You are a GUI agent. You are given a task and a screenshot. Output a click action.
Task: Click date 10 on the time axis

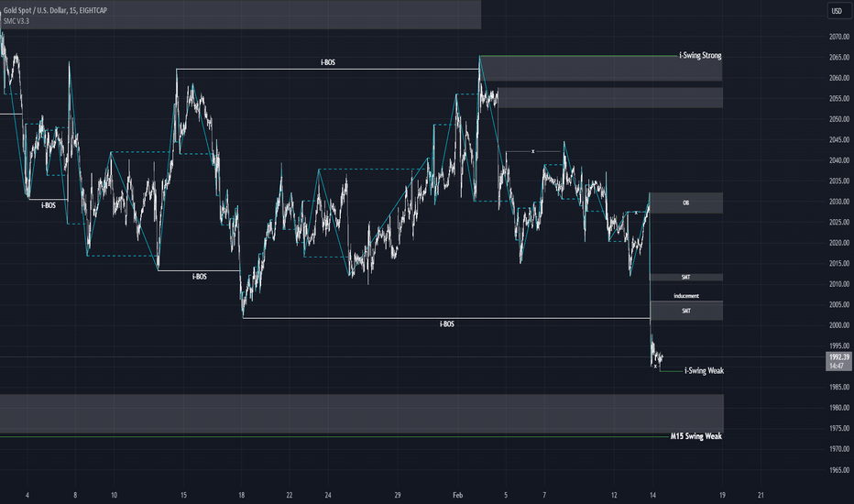[114, 495]
